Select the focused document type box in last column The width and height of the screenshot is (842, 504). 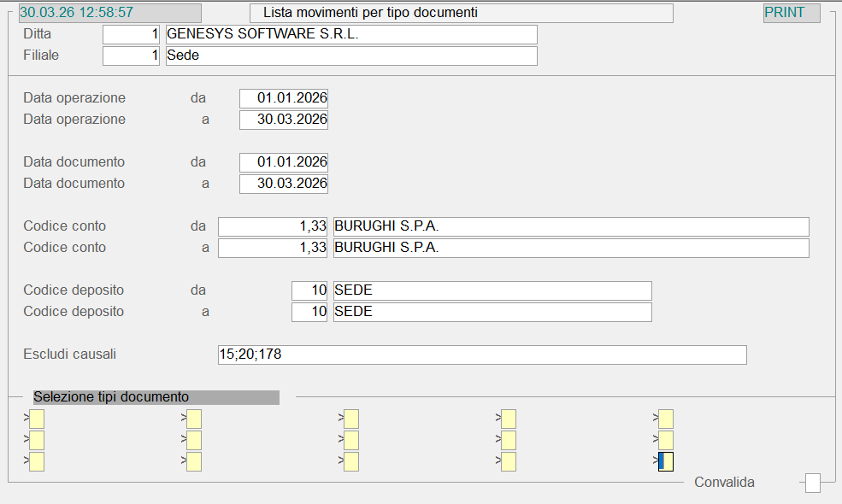coord(666,461)
